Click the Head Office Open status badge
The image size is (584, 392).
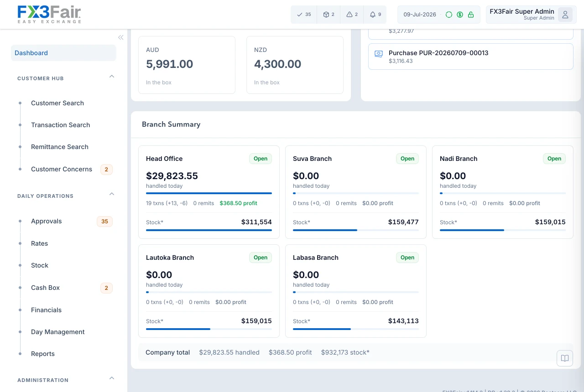(x=261, y=159)
